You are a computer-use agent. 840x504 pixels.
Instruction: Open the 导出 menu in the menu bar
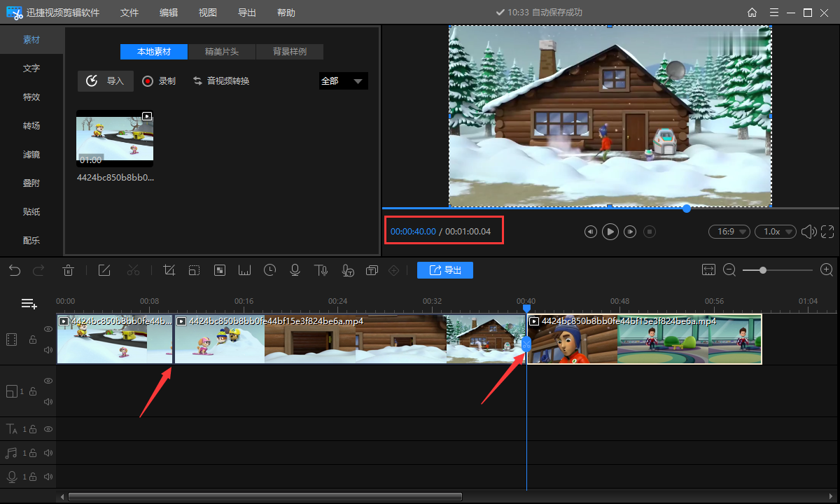247,13
